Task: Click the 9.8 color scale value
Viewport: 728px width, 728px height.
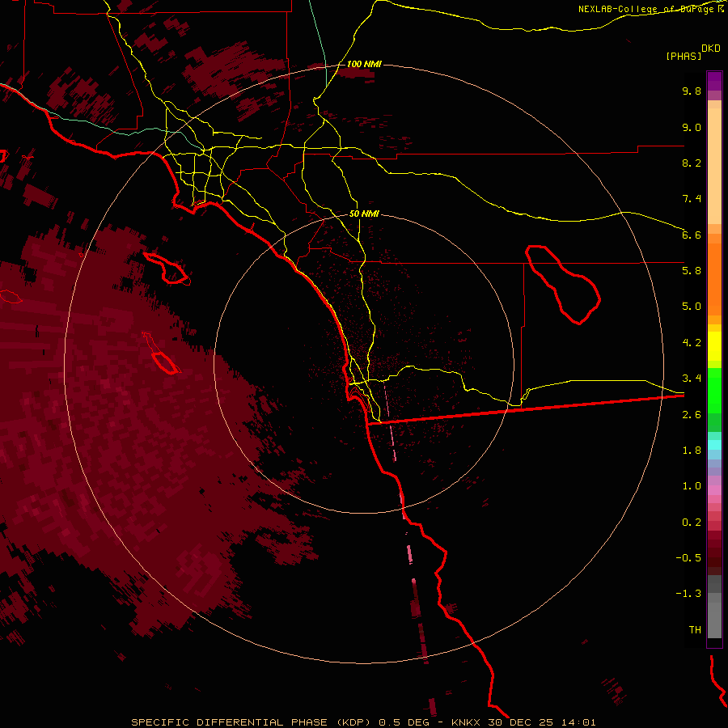Action: [692, 91]
